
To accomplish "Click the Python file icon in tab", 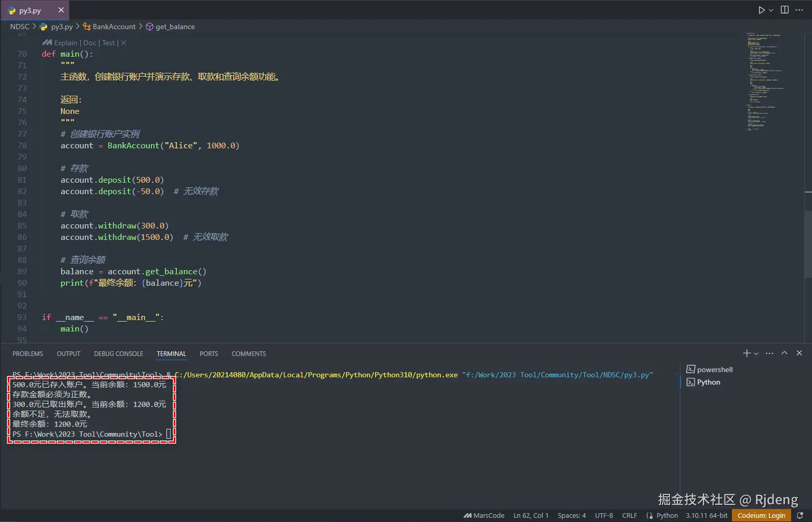I will pos(12,10).
